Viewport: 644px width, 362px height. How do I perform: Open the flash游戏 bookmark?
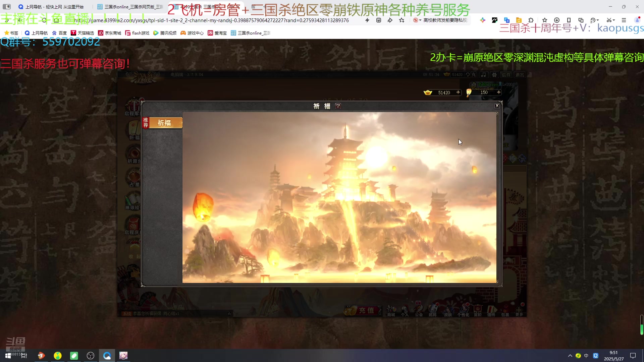pos(137,33)
